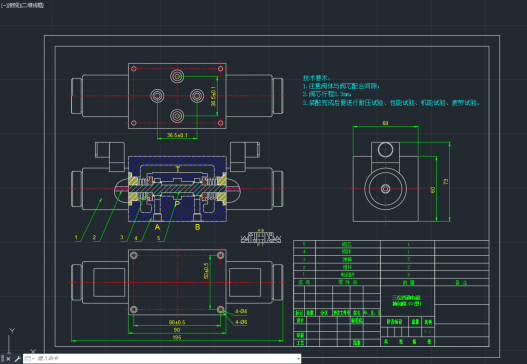
Task: Select dimension text 90 in bottom view
Action: pyautogui.click(x=177, y=330)
